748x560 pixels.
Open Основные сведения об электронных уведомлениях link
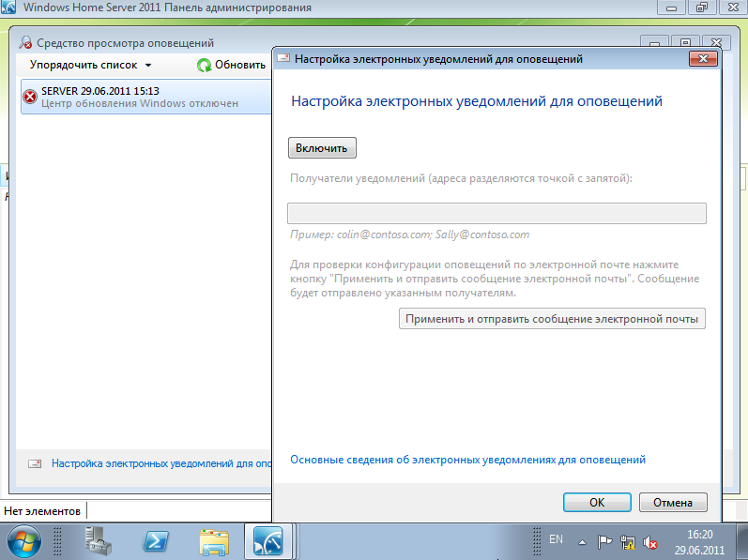[467, 460]
